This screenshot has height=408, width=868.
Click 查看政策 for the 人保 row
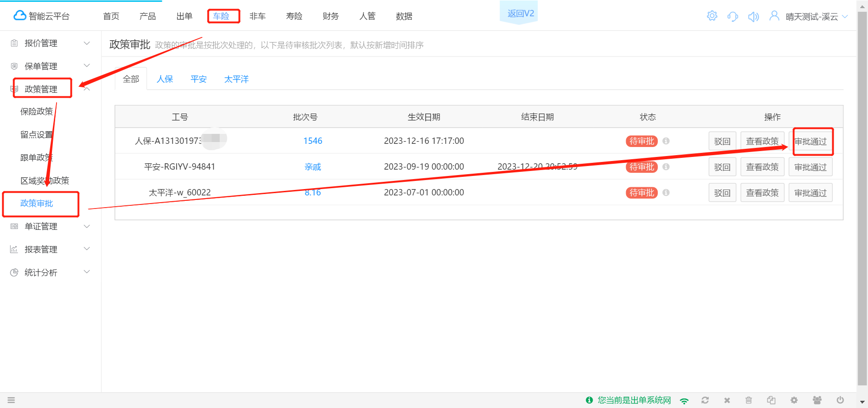762,141
